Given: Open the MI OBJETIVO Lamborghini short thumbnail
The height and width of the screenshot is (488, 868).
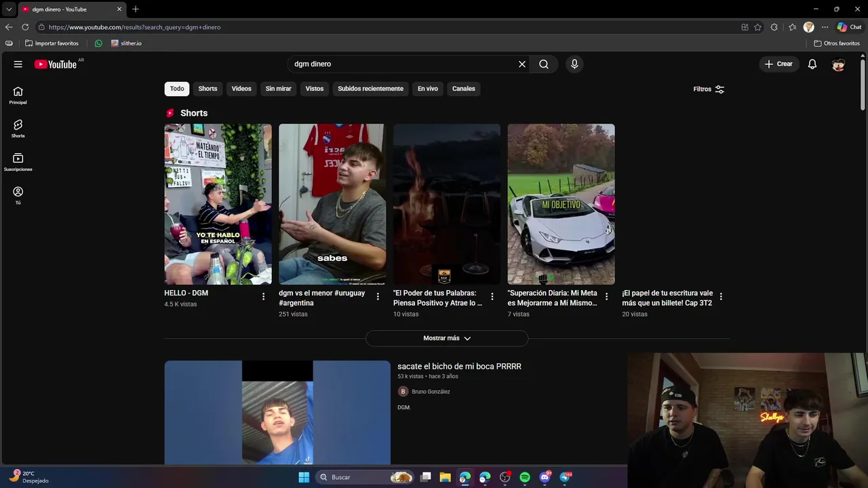Looking at the screenshot, I should pos(561,204).
